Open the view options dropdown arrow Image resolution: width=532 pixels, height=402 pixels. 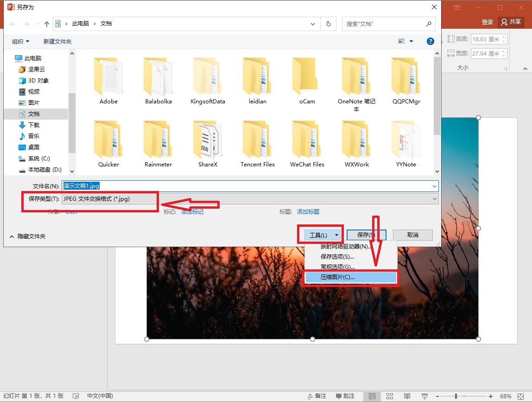coord(411,41)
